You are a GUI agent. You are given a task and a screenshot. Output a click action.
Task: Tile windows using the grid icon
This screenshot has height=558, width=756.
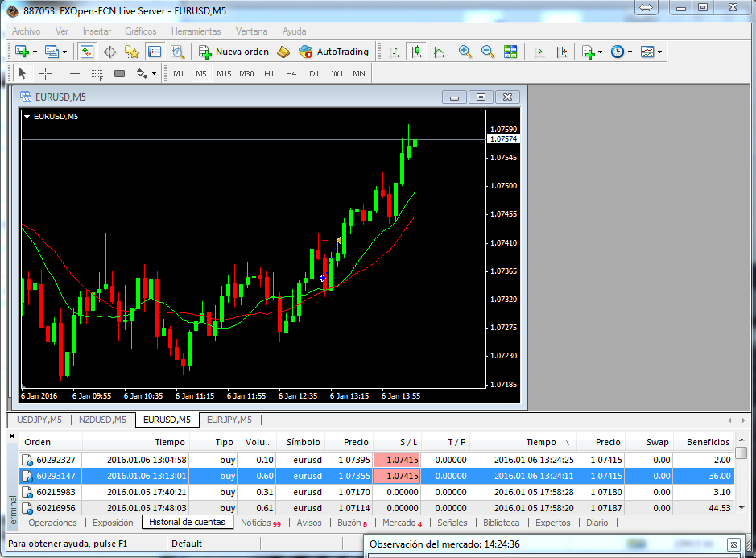coord(510,52)
